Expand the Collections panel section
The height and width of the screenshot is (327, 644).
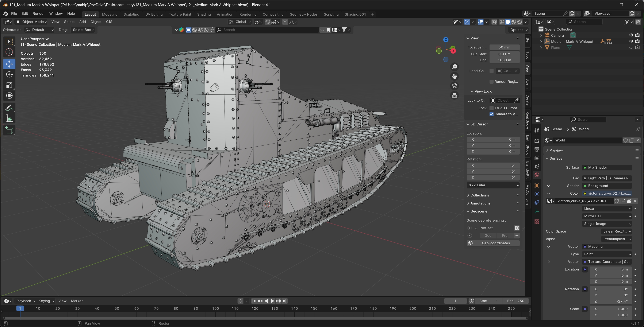[479, 195]
